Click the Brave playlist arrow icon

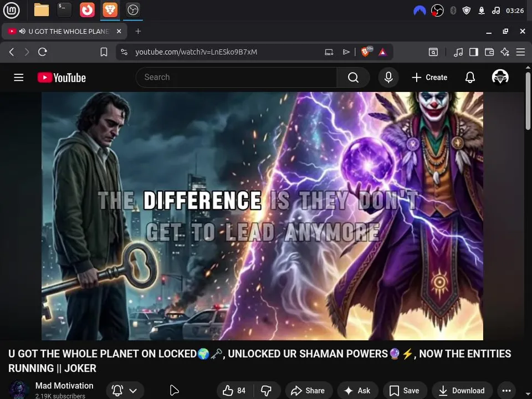click(x=346, y=52)
